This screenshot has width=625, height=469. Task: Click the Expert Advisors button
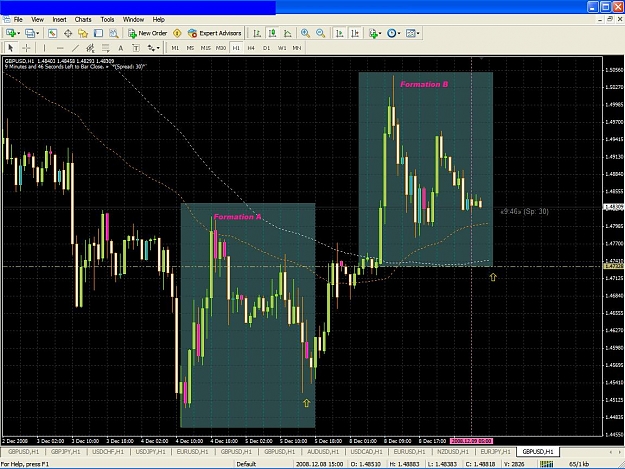coord(215,33)
